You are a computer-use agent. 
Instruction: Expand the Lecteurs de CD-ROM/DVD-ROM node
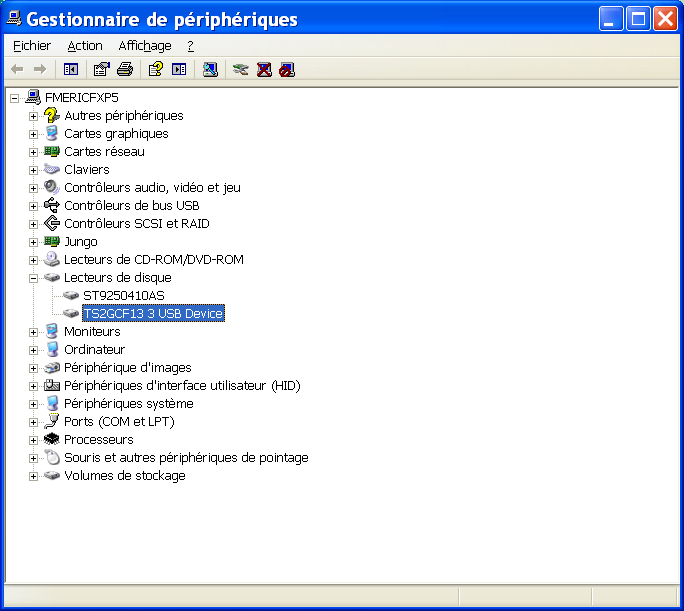(33, 260)
